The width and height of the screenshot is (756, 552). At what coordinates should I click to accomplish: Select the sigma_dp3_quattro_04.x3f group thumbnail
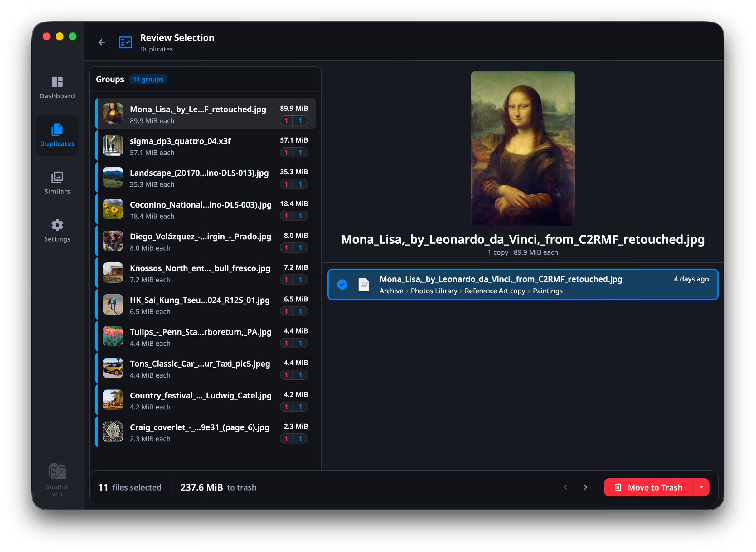tap(113, 145)
